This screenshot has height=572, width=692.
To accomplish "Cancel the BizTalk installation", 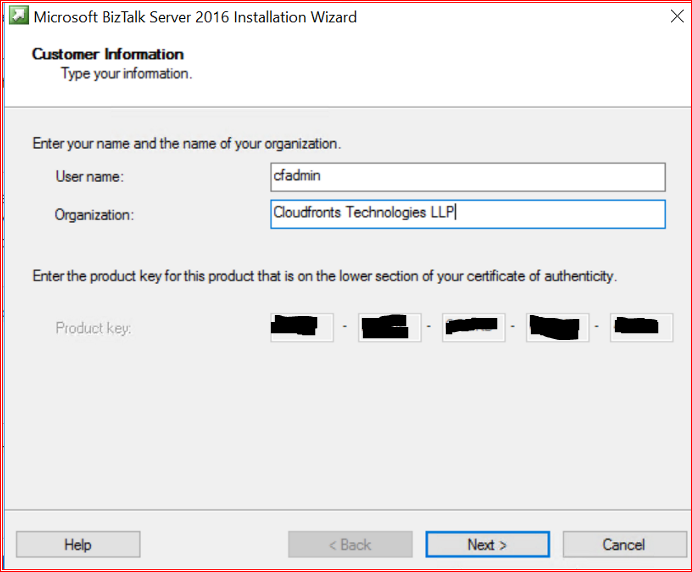I will pos(623,544).
